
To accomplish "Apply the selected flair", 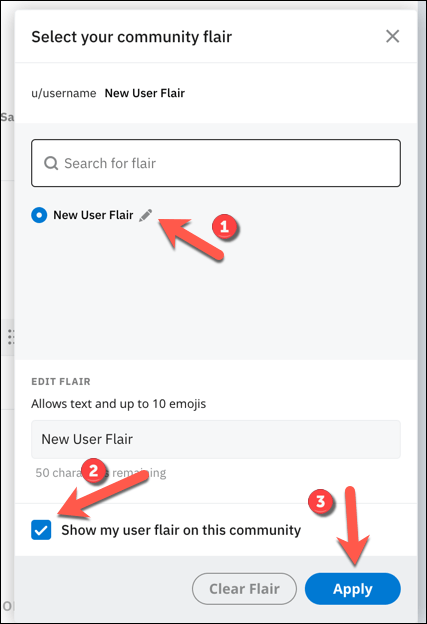I will 353,589.
